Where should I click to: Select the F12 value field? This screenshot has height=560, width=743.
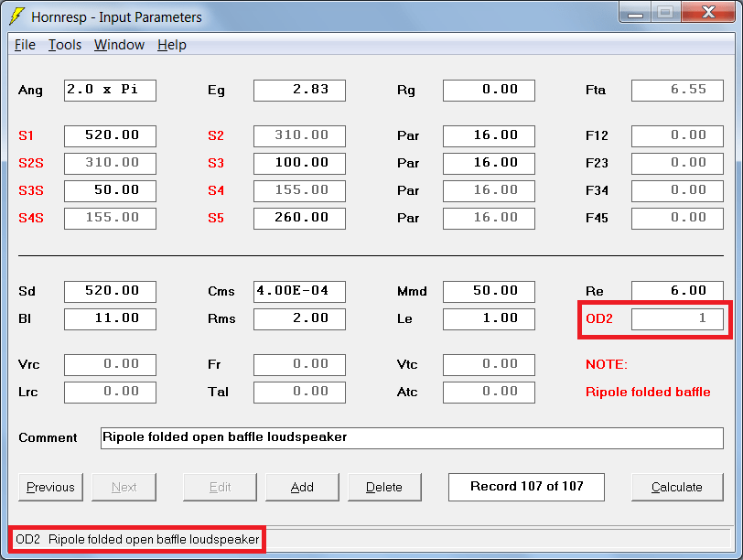tap(678, 136)
